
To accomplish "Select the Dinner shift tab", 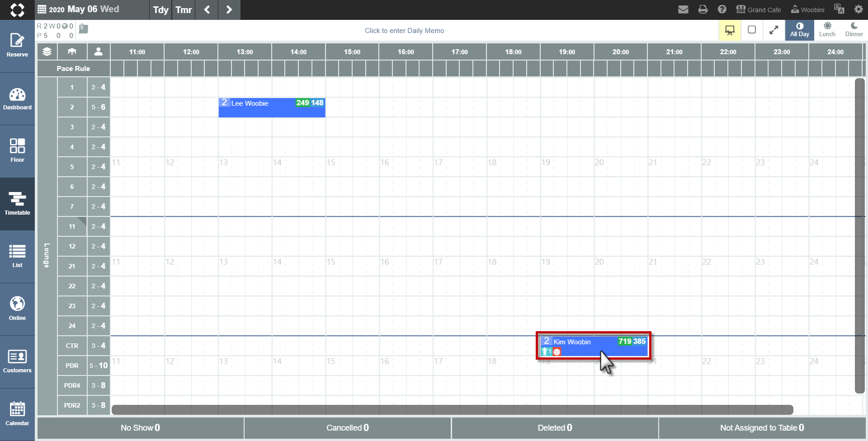I will pyautogui.click(x=854, y=30).
